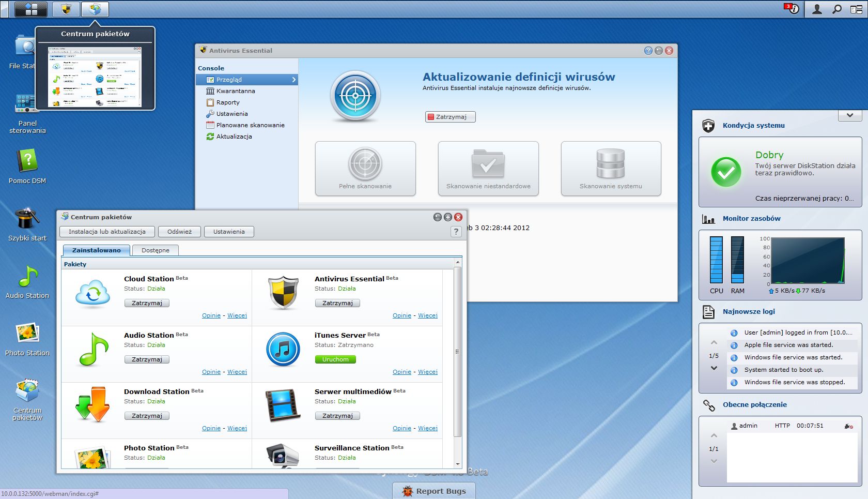The width and height of the screenshot is (868, 499).
Task: Click the Kondycja systemu green check icon
Action: (726, 172)
